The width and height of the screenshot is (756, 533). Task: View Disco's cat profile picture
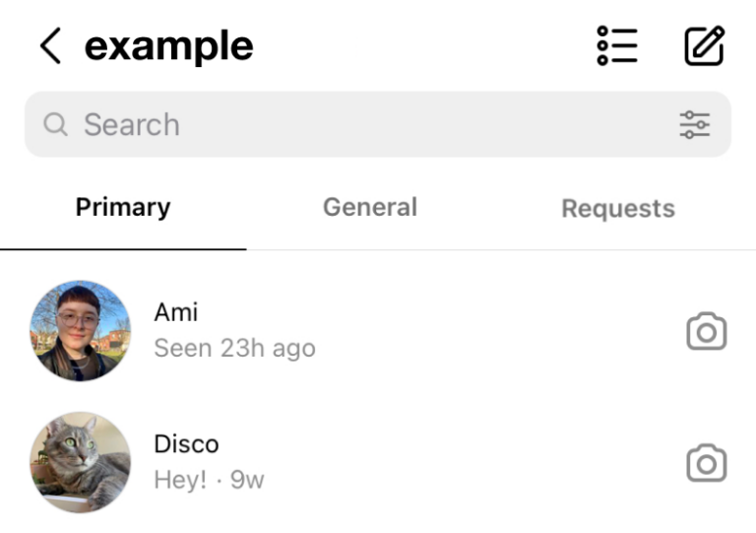80,462
